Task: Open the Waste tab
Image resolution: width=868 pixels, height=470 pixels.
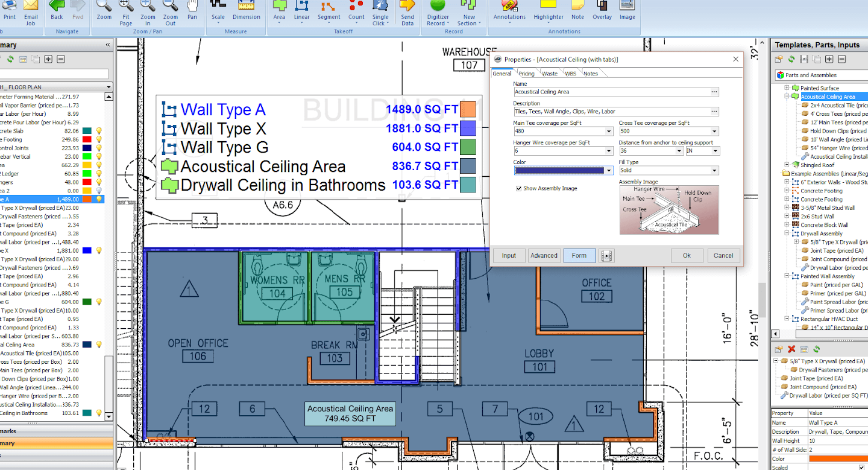Action: (x=549, y=74)
